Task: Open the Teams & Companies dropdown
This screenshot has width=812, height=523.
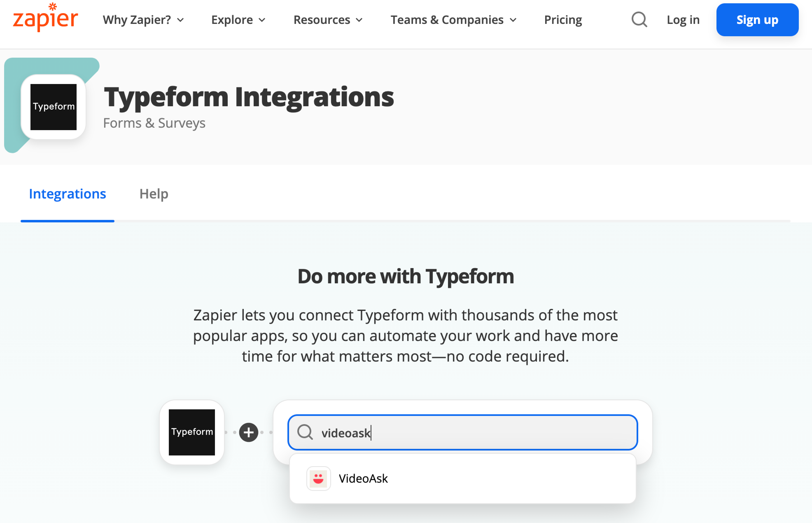Action: [x=454, y=20]
